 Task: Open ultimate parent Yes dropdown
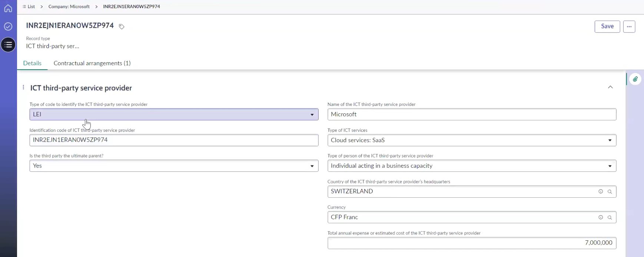tap(174, 166)
